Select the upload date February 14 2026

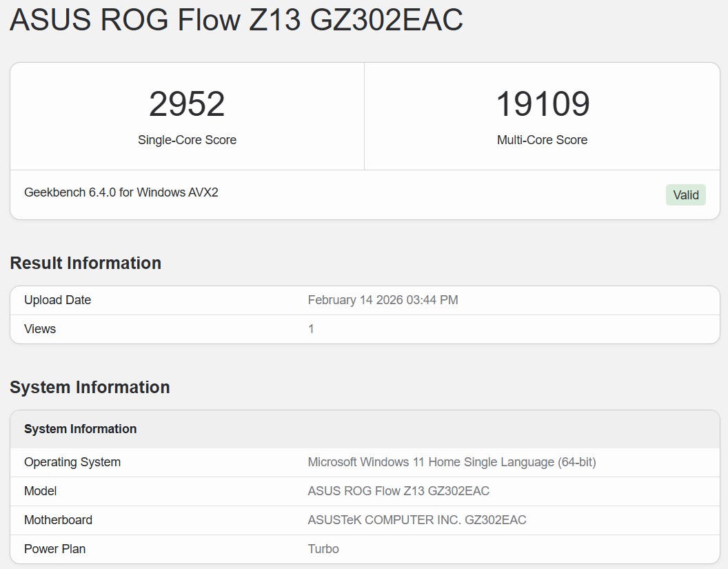(x=383, y=300)
